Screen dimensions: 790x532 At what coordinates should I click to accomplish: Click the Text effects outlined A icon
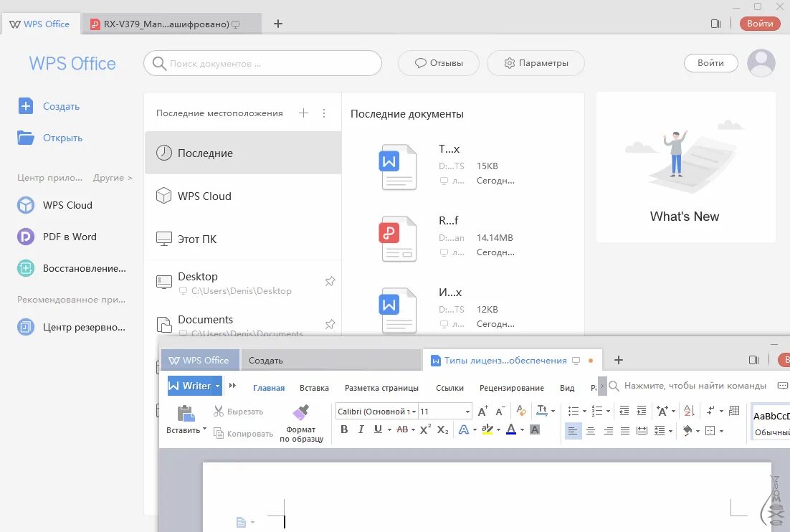pyautogui.click(x=464, y=429)
